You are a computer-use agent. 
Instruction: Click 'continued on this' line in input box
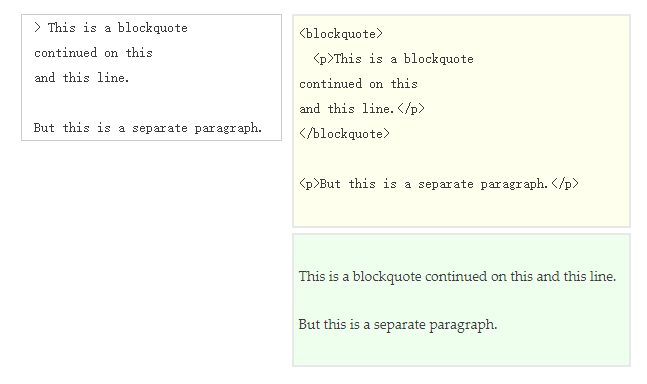coord(93,53)
